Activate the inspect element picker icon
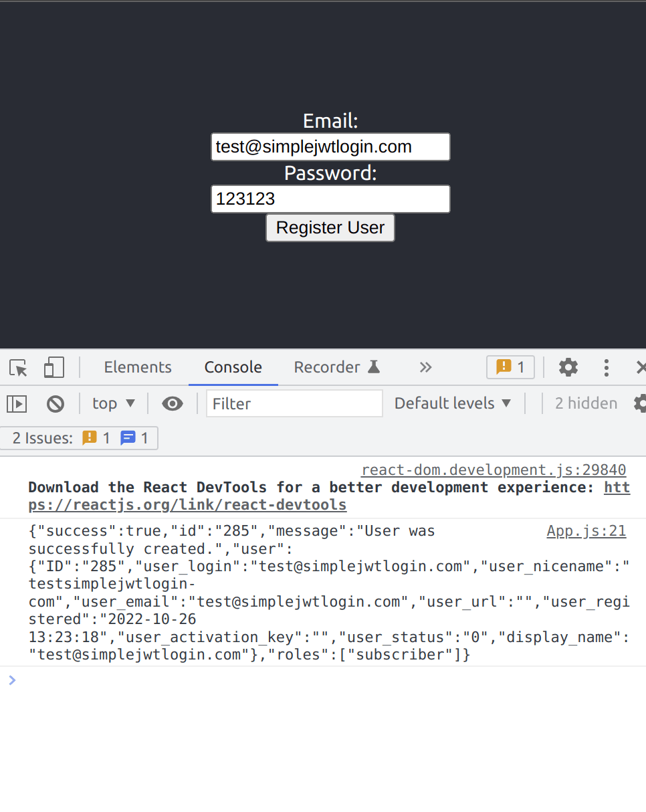646x812 pixels. pos(19,367)
